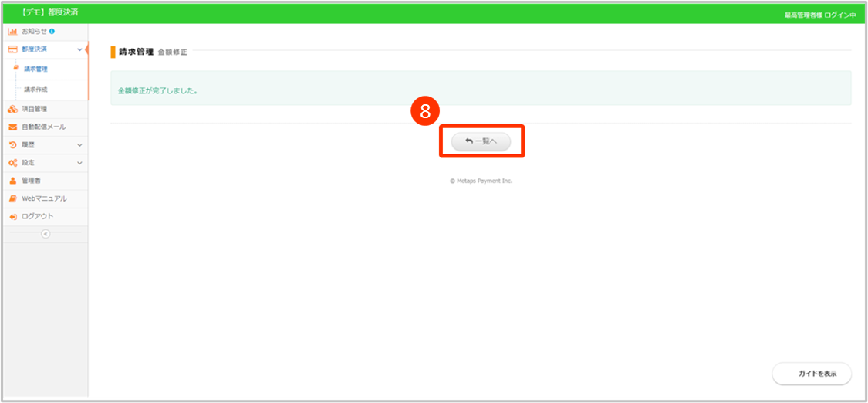Click the お知らせ bar chart icon
The image size is (868, 403).
12,31
